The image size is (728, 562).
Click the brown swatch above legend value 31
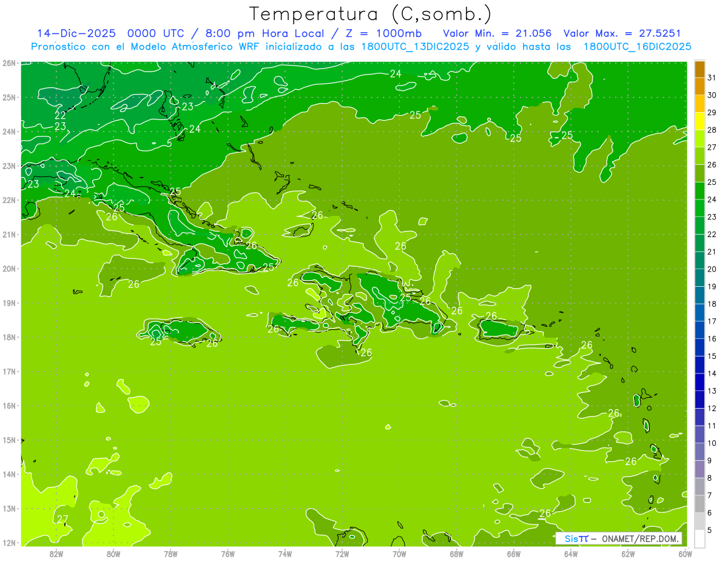coord(700,69)
